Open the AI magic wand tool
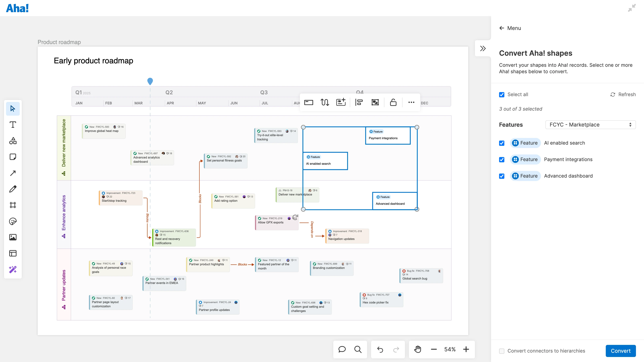The width and height of the screenshot is (644, 362). (x=13, y=269)
